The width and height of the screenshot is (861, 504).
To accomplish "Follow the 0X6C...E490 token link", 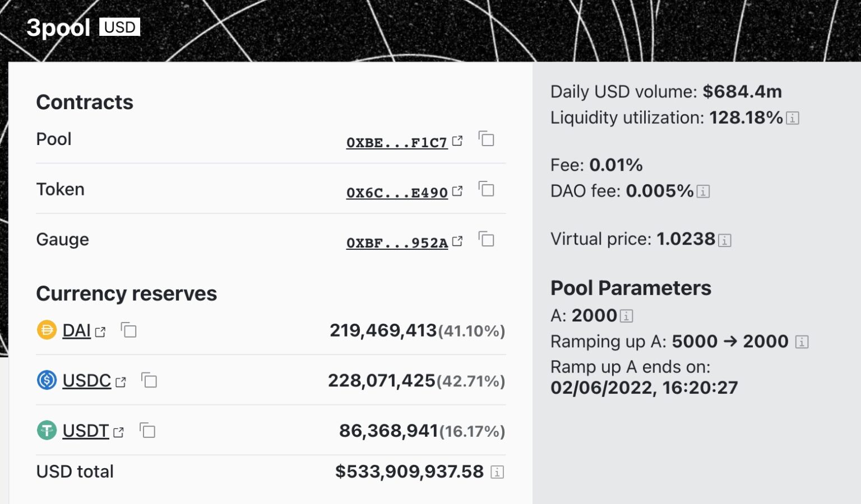I will [396, 192].
